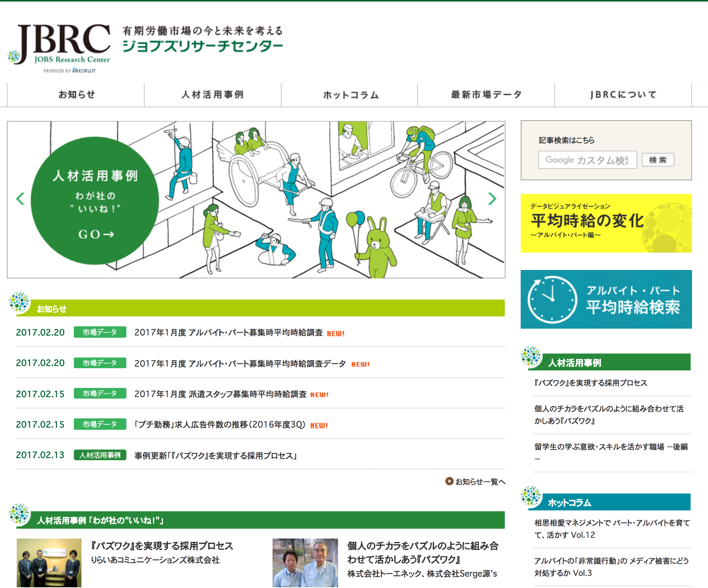Viewport: 708px width, 588px height.
Task: Open the ホットコラム navigation menu item
Action: 349,95
